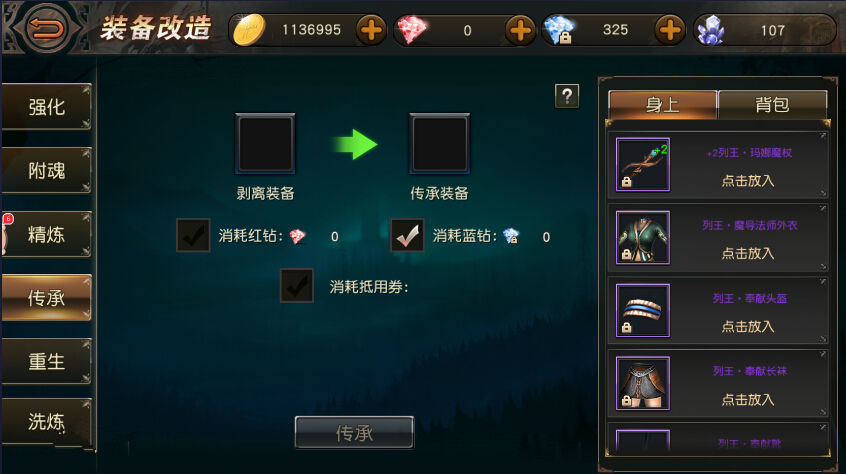Switch to the 身上 tab
This screenshot has height=474, width=846.
pos(663,104)
